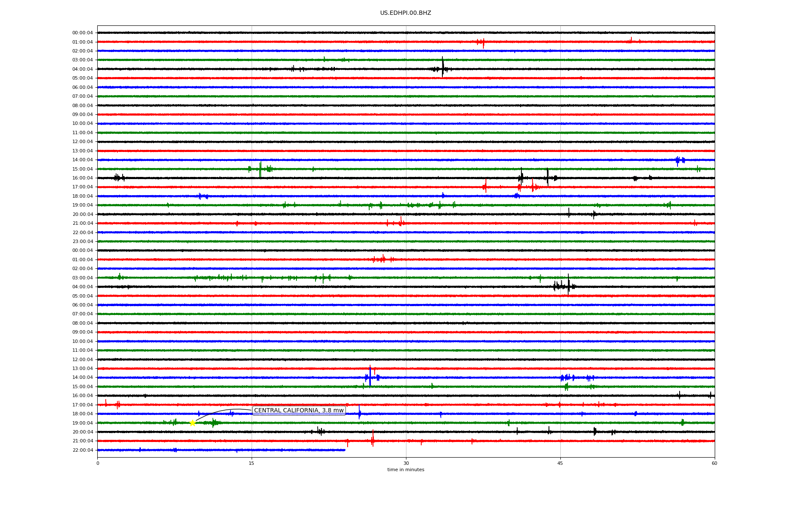Image resolution: width=812 pixels, height=508 pixels.
Task: Select the CENTRAL CALIFORNIA, 3.8 mw annotation label
Action: [299, 411]
